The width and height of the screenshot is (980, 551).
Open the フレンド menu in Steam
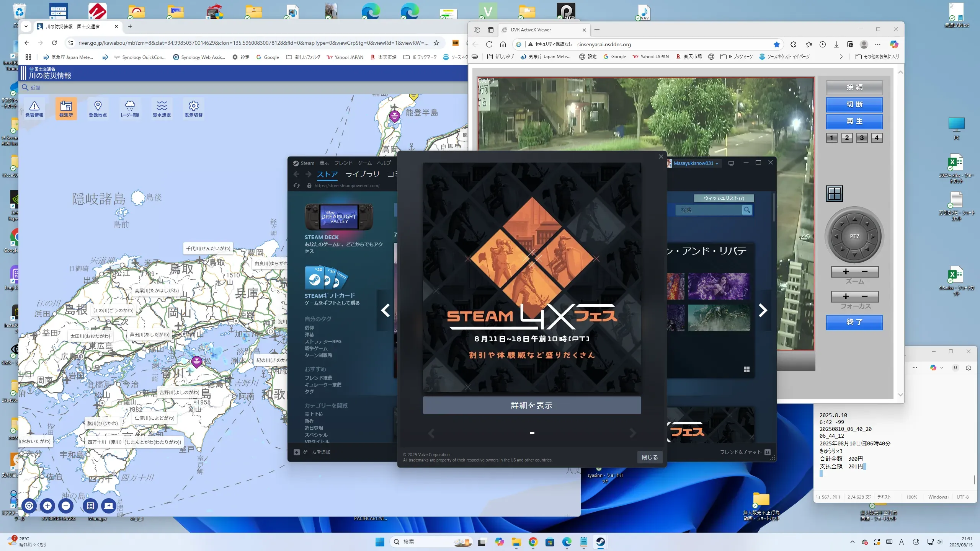(x=343, y=163)
